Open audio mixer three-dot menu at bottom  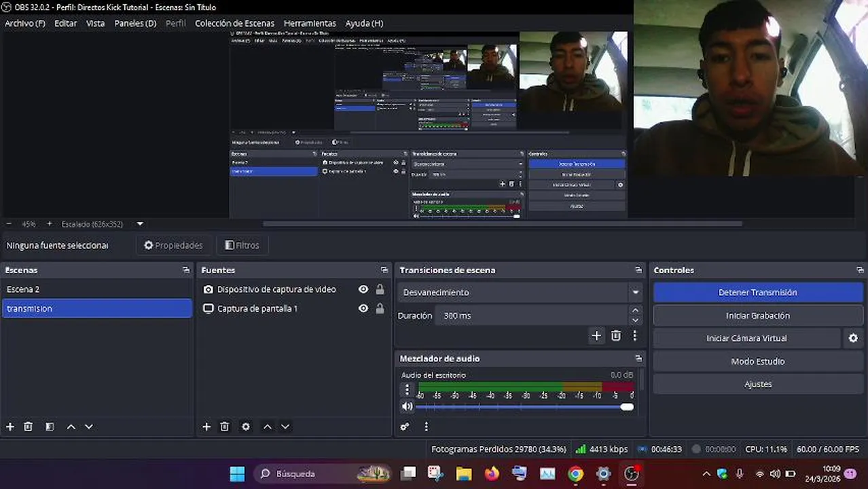(427, 427)
